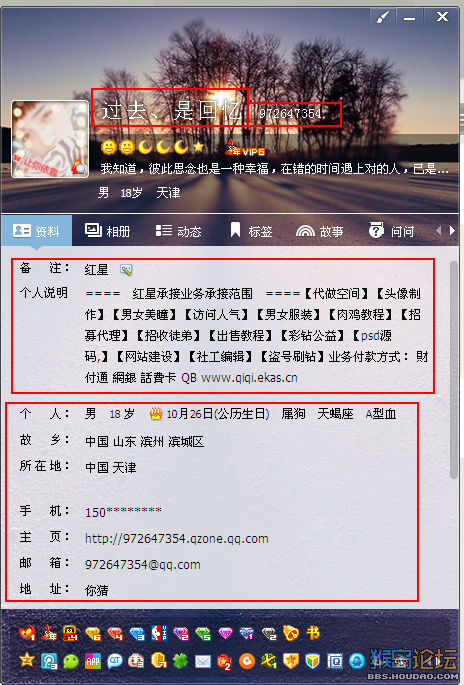464x685 pixels.
Task: Open the skin paintbrush icon
Action: click(382, 18)
